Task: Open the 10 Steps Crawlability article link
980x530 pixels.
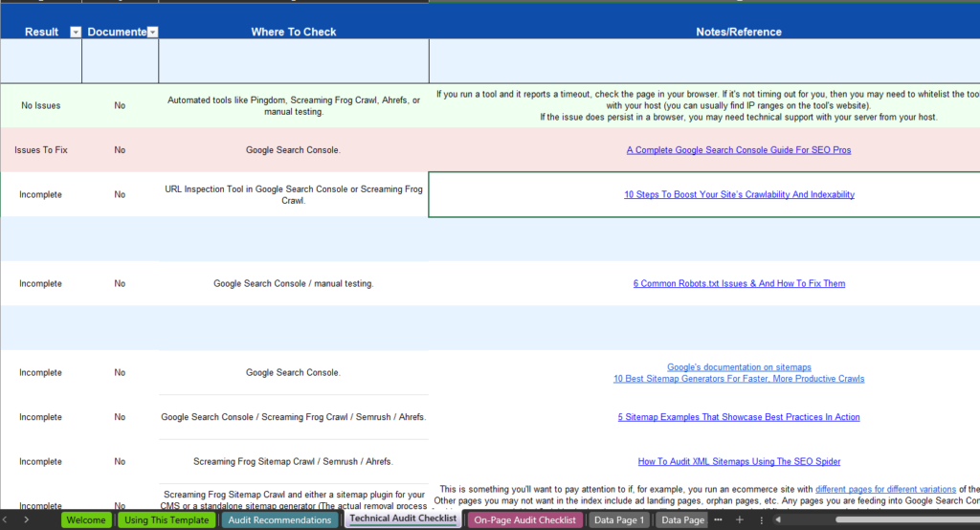Action: [739, 194]
